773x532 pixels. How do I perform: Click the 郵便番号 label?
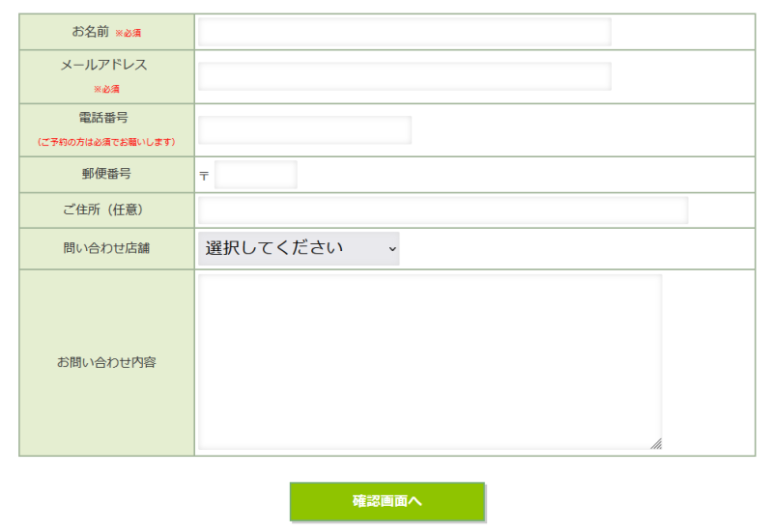click(x=106, y=175)
